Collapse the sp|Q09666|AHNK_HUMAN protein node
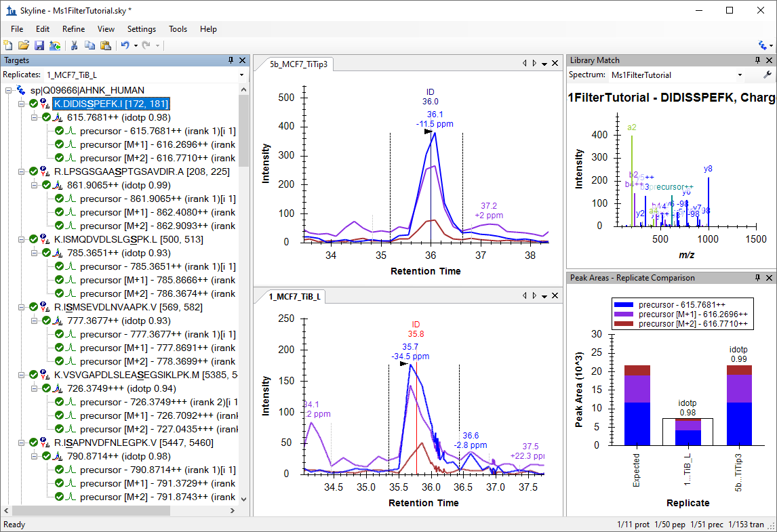 point(8,90)
